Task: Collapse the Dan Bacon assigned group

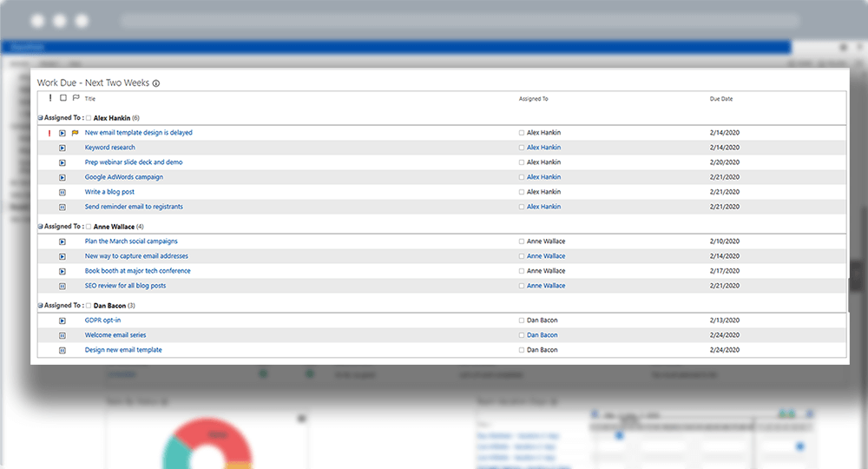Action: (x=40, y=306)
